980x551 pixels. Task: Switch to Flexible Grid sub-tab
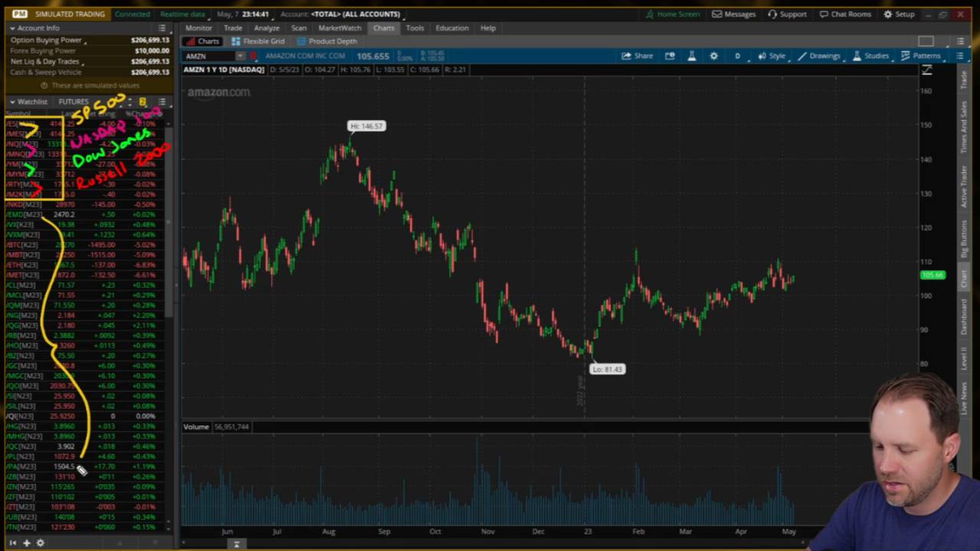tap(259, 41)
